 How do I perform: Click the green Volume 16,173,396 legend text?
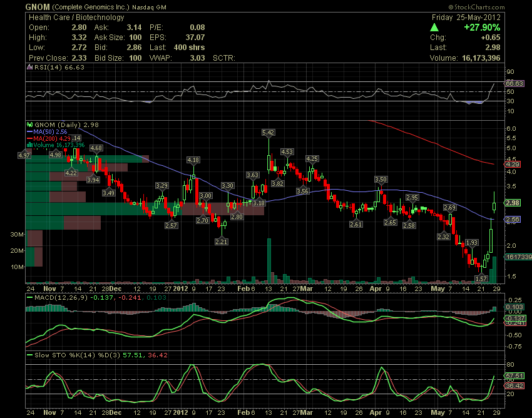pos(59,145)
